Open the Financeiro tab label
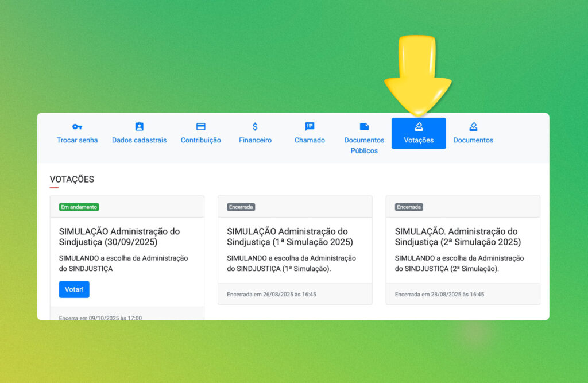This screenshot has width=588, height=383. tap(255, 140)
